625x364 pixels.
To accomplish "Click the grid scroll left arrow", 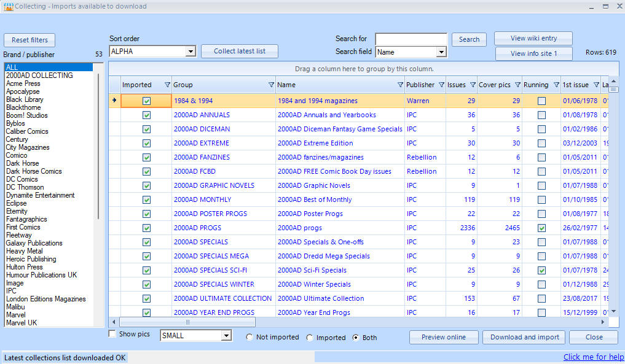I will [x=114, y=322].
